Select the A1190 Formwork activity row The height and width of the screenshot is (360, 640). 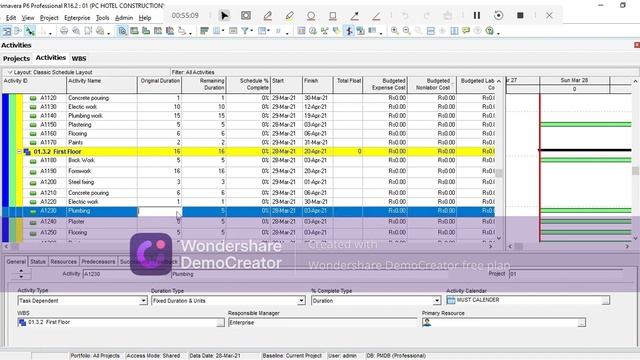[x=248, y=171]
